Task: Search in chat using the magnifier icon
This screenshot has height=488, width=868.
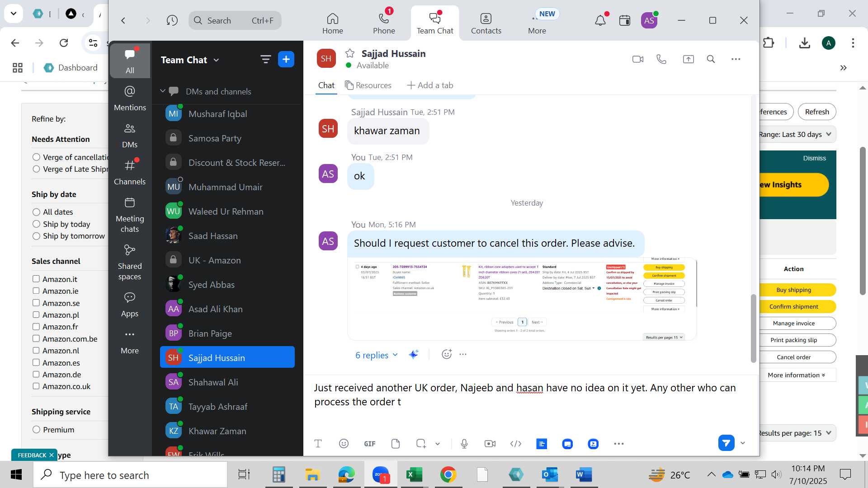Action: tap(711, 59)
